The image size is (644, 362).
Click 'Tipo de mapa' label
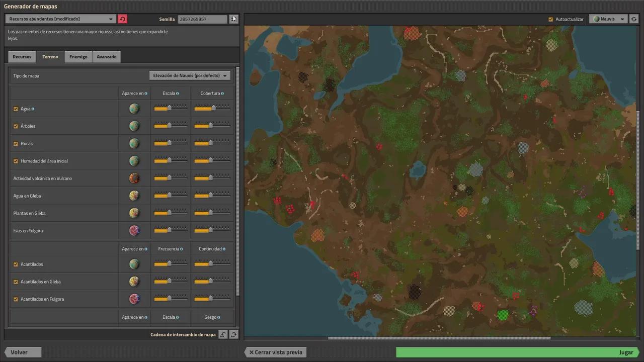click(x=26, y=76)
